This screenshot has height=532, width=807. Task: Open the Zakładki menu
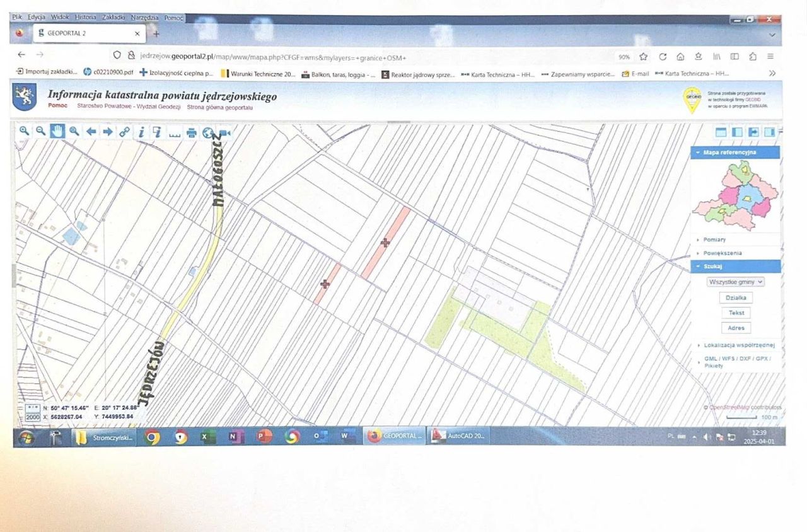point(113,18)
